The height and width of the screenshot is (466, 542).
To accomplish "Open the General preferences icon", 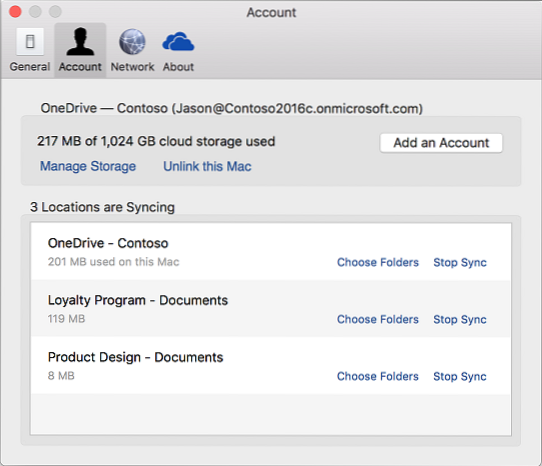I will point(30,42).
